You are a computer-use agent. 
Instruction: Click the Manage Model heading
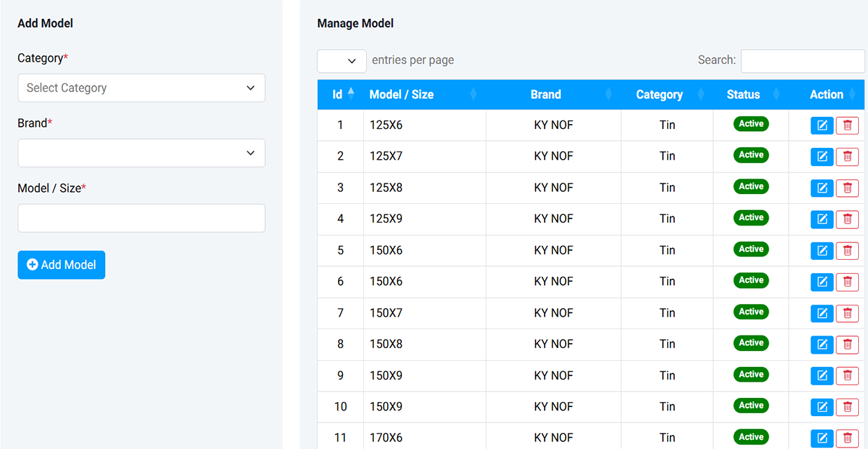[356, 23]
